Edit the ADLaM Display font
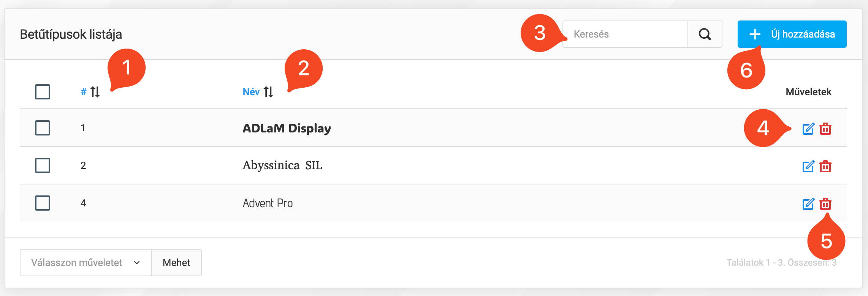868x296 pixels. [808, 129]
